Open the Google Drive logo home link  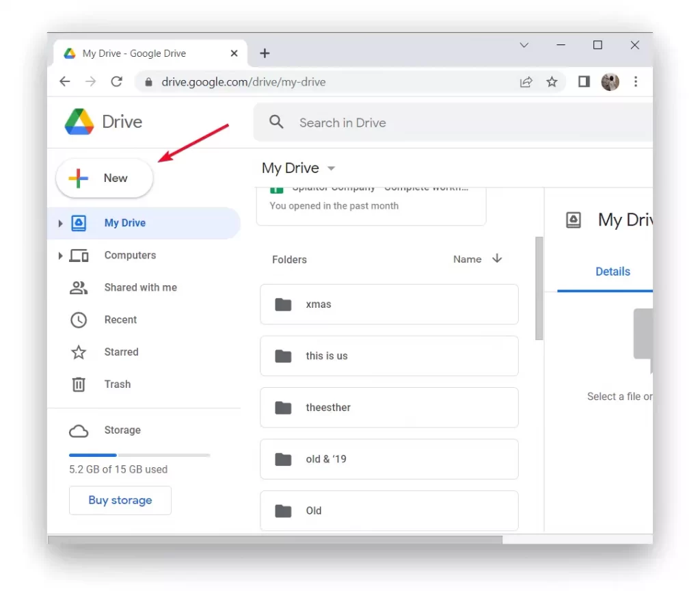(x=104, y=122)
